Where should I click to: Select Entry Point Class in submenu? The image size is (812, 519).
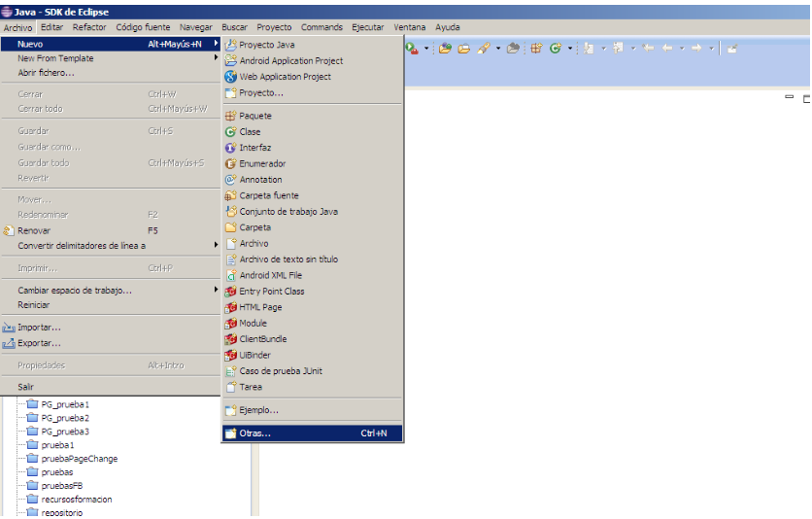(313, 292)
